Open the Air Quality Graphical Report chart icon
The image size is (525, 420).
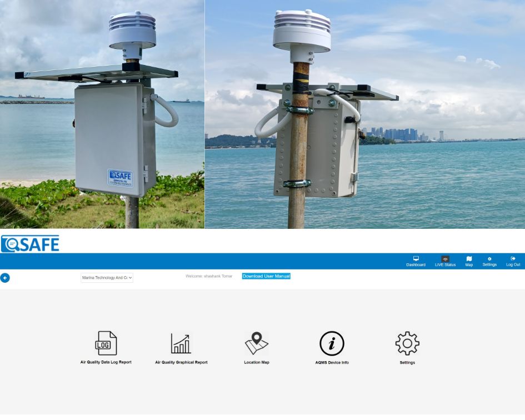181,343
